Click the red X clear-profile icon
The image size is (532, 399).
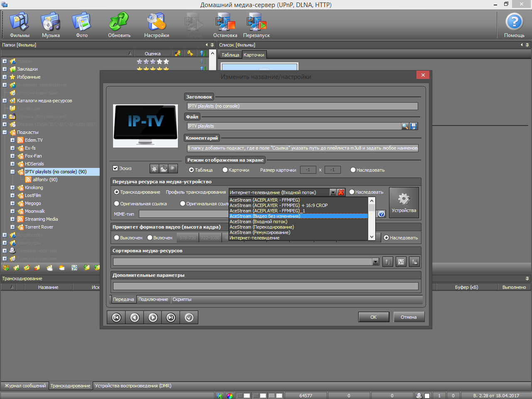point(341,192)
